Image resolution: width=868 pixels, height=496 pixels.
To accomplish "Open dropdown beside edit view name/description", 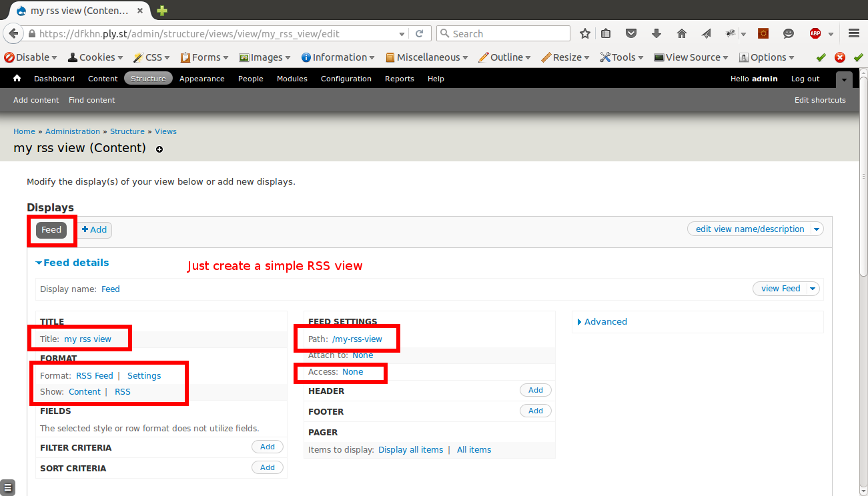I will coord(817,229).
